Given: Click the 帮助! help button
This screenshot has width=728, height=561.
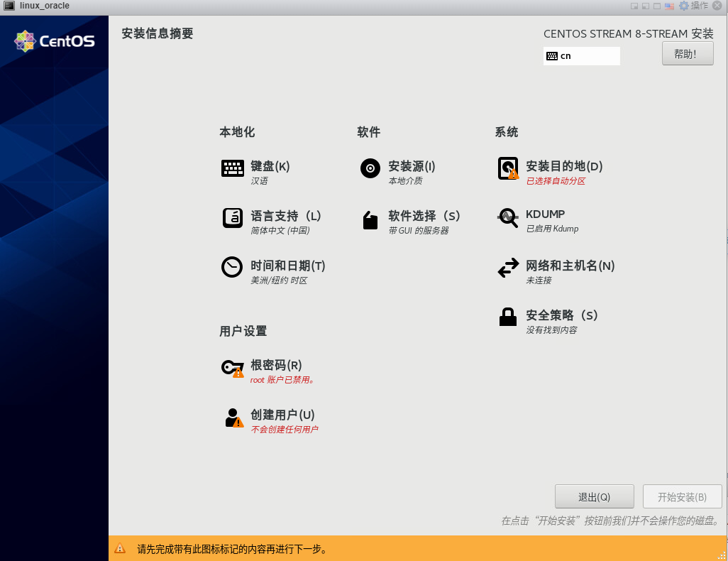Looking at the screenshot, I should click(687, 54).
